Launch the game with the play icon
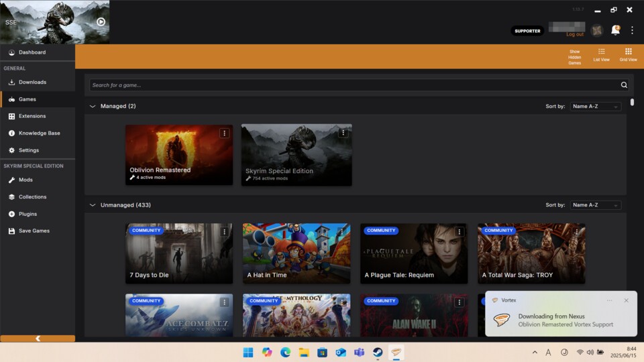Image resolution: width=644 pixels, height=362 pixels. pos(101,21)
